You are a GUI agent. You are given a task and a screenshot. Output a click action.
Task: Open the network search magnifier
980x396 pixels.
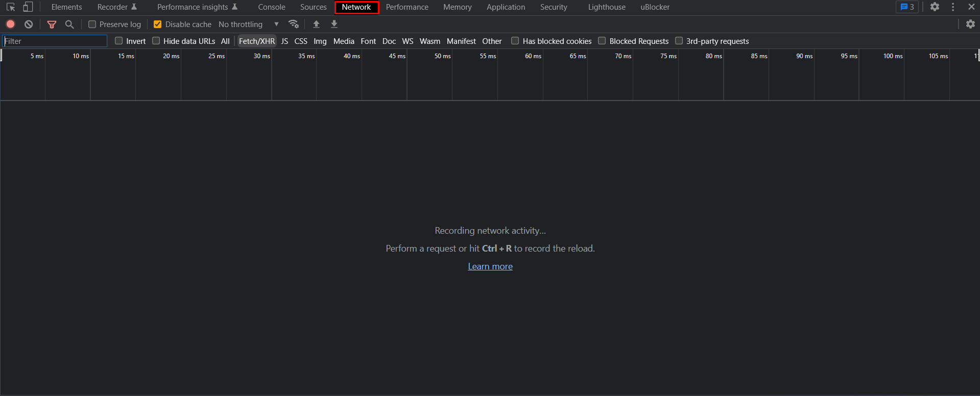point(69,24)
